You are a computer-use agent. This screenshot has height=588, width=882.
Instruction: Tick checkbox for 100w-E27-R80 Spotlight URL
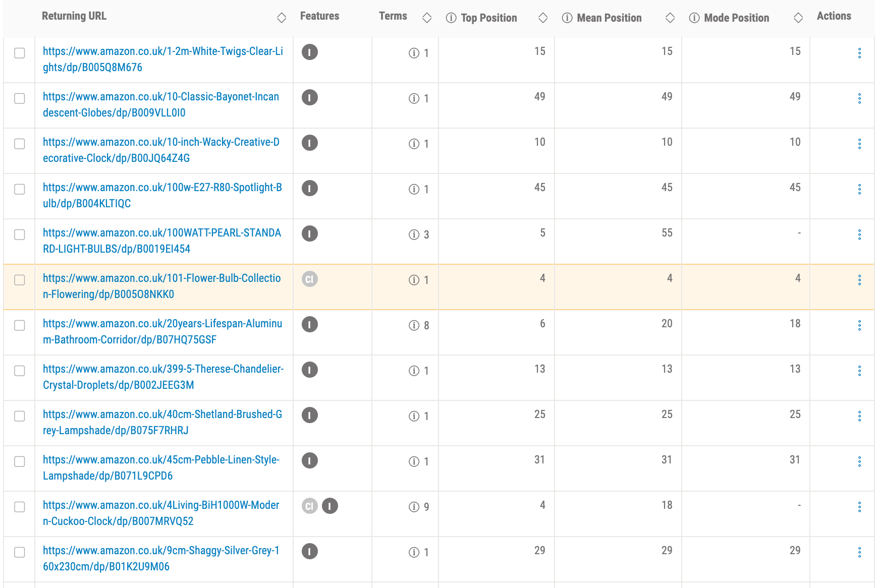pyautogui.click(x=20, y=189)
